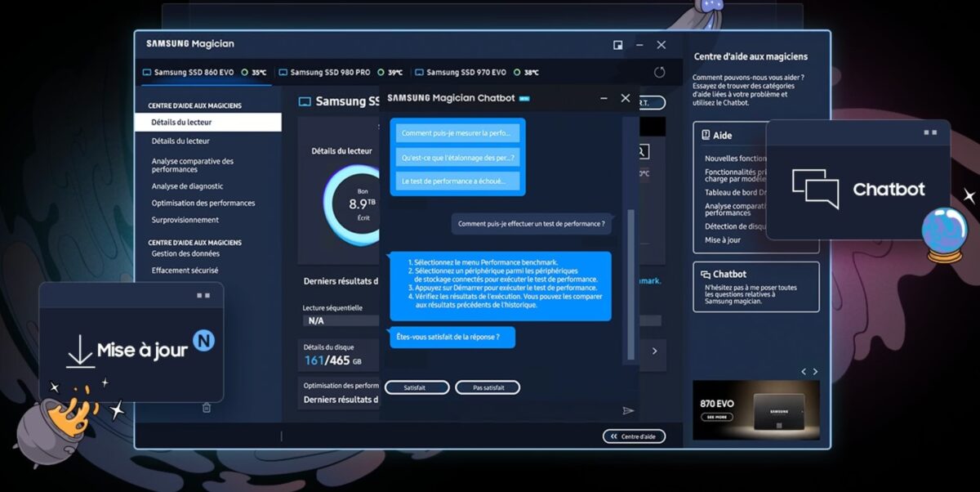This screenshot has width=980, height=492.
Task: Click the picture-in-picture icon in Magician title bar
Action: coord(618,45)
